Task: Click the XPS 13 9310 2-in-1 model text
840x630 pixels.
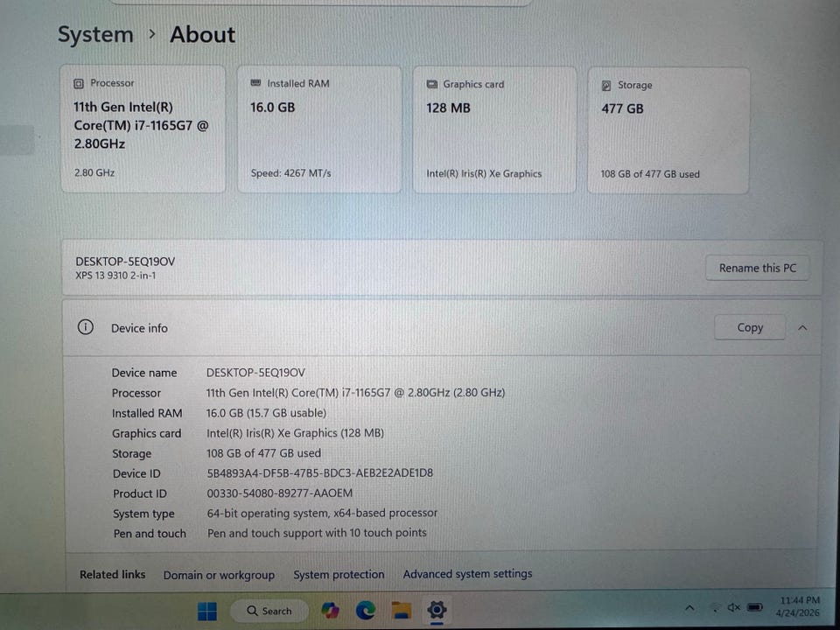Action: click(115, 276)
